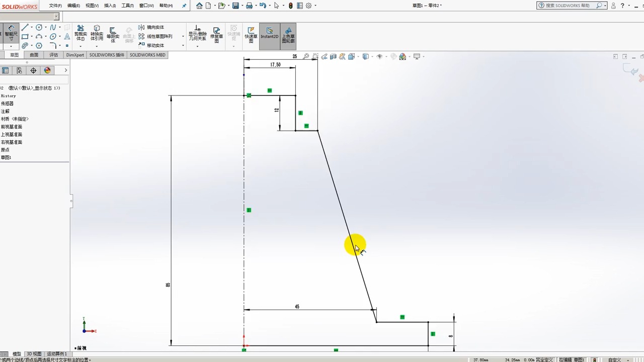This screenshot has height=362, width=644.
Task: Switch to the 曲面 tab
Action: click(34, 55)
